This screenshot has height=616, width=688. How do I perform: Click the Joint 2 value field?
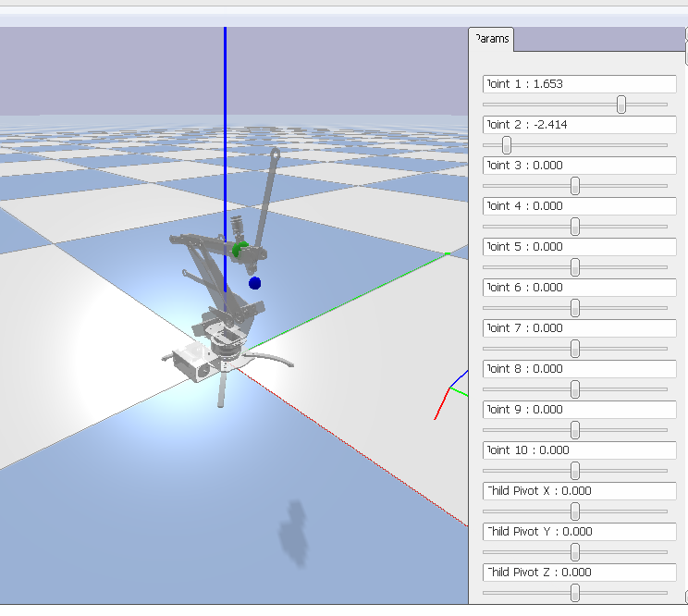tap(579, 125)
